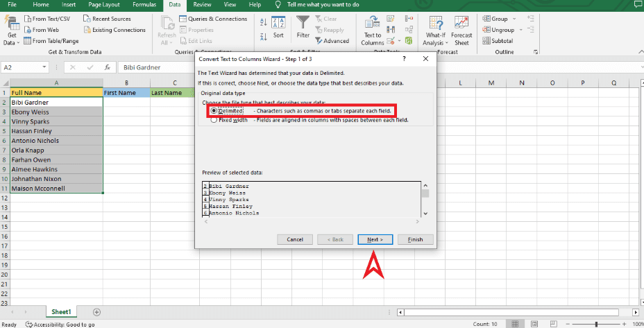Open Advanced filter options
The height and width of the screenshot is (328, 644).
[x=332, y=41]
